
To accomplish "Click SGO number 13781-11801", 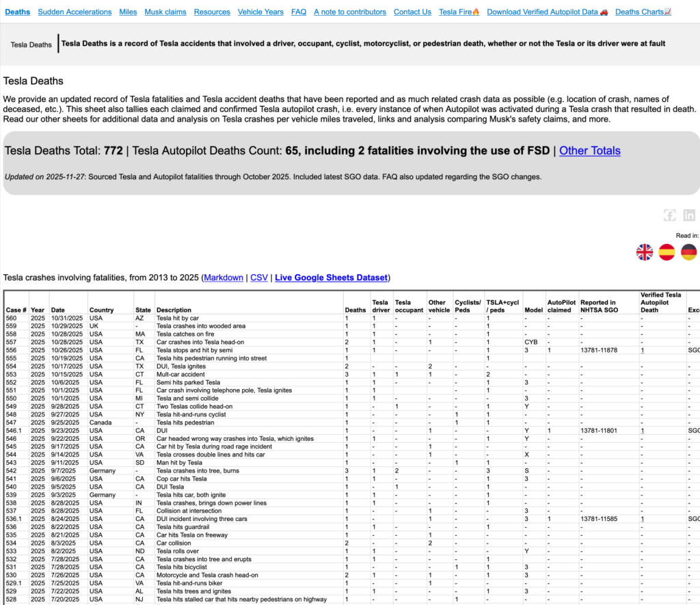I will click(599, 431).
